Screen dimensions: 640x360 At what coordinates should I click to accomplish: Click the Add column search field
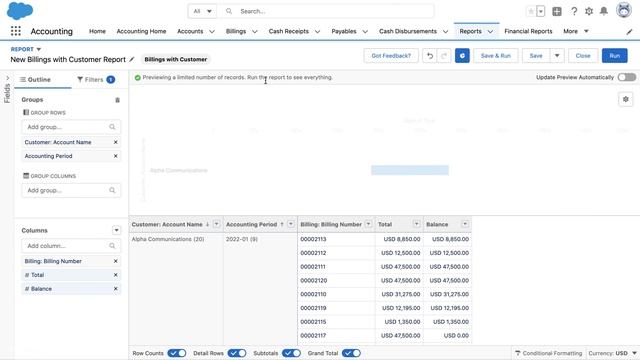click(71, 246)
